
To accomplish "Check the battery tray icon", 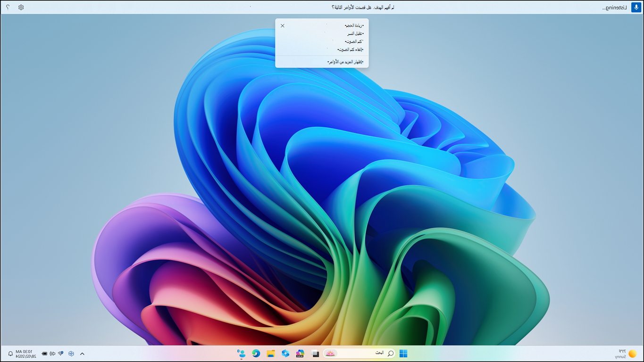I will pyautogui.click(x=44, y=354).
